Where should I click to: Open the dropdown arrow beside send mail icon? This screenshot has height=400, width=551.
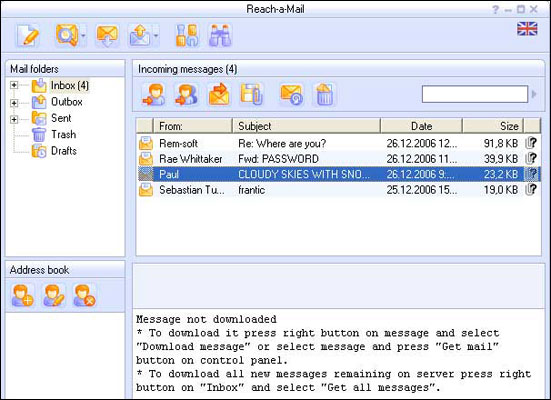tap(156, 36)
